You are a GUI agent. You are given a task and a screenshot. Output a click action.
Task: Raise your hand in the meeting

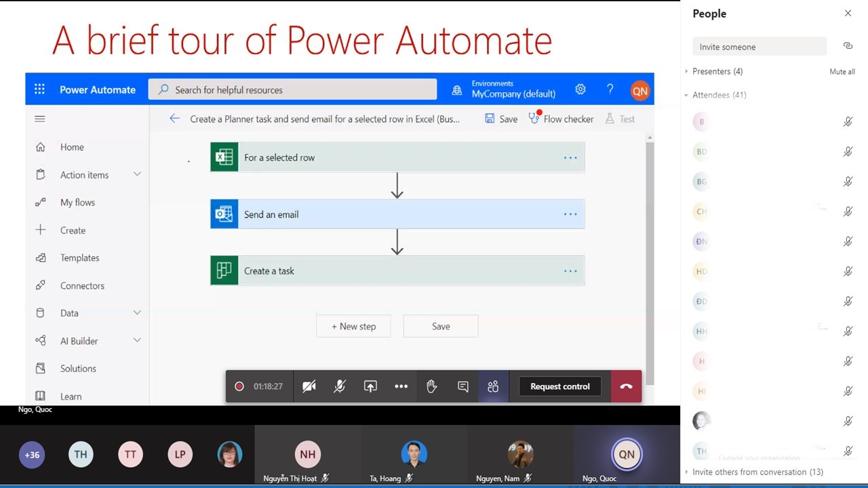(431, 386)
